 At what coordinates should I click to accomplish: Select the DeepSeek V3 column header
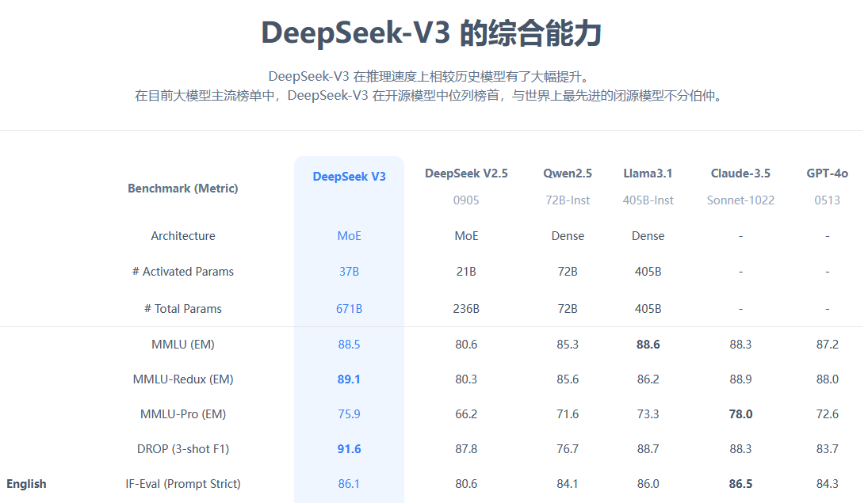[349, 176]
